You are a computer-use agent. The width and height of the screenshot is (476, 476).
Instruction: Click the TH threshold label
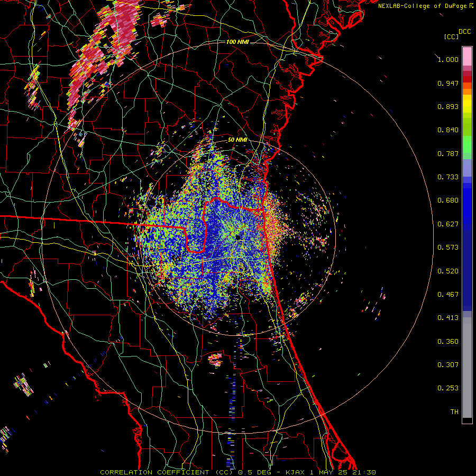pyautogui.click(x=454, y=412)
